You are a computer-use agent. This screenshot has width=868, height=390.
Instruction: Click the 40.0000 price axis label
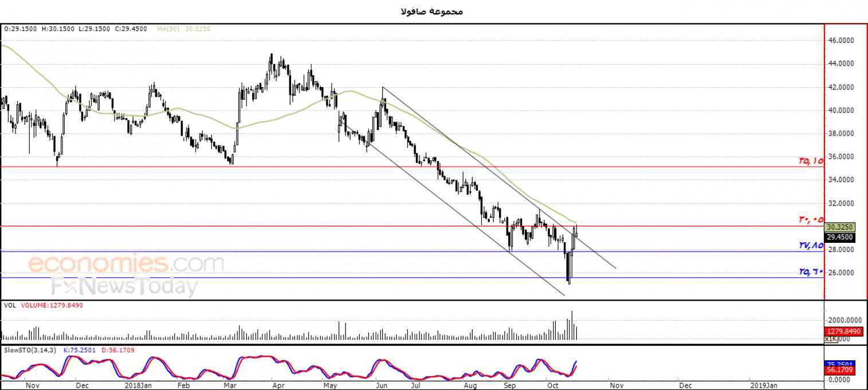click(x=842, y=110)
